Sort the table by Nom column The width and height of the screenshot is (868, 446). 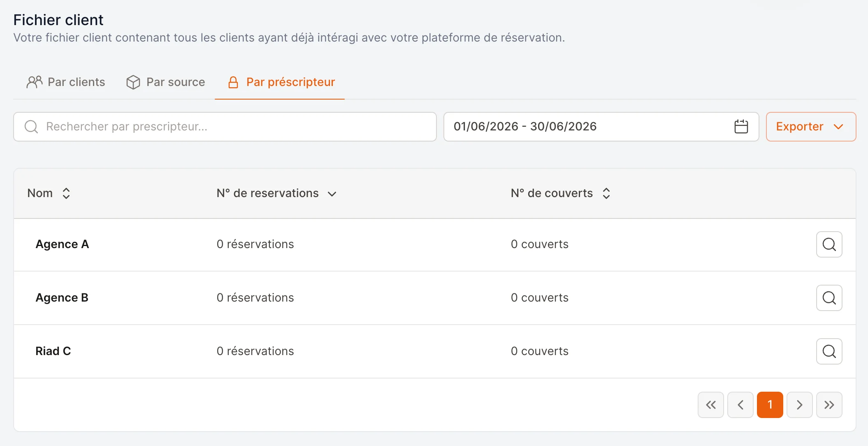coord(49,193)
